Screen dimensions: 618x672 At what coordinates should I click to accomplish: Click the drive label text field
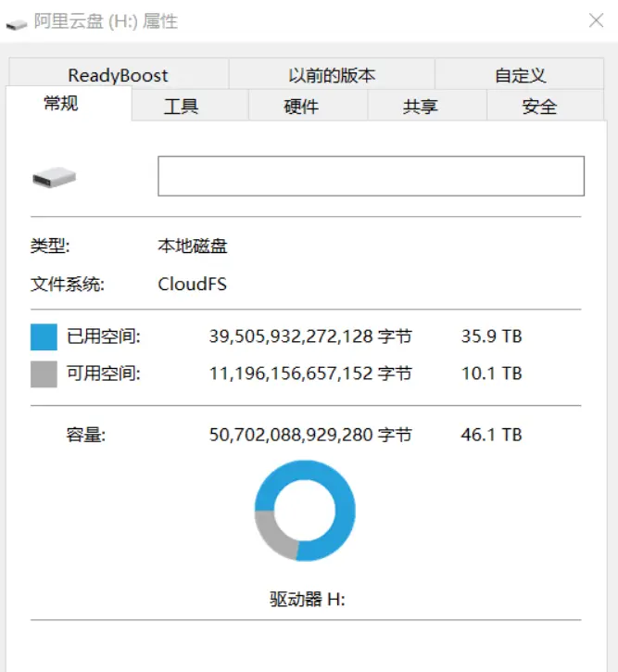371,176
